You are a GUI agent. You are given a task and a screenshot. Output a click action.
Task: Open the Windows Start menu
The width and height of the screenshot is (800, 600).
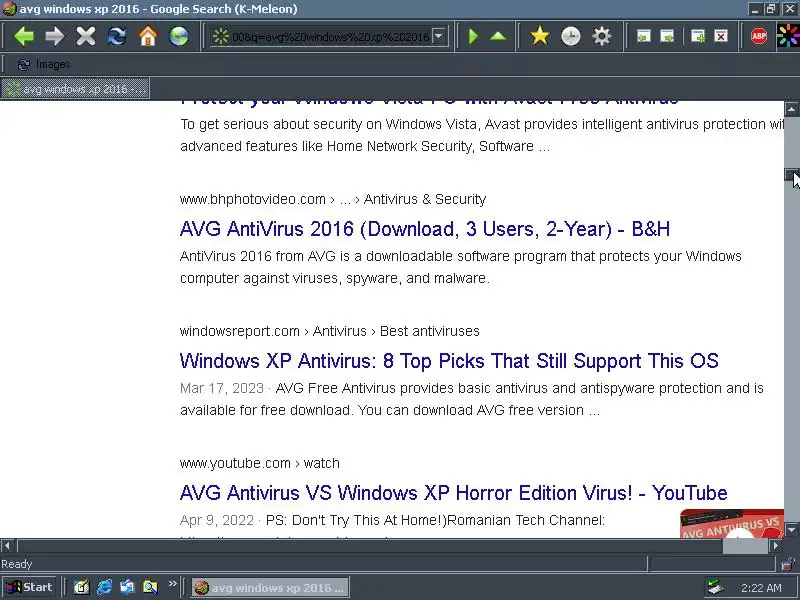pyautogui.click(x=29, y=587)
